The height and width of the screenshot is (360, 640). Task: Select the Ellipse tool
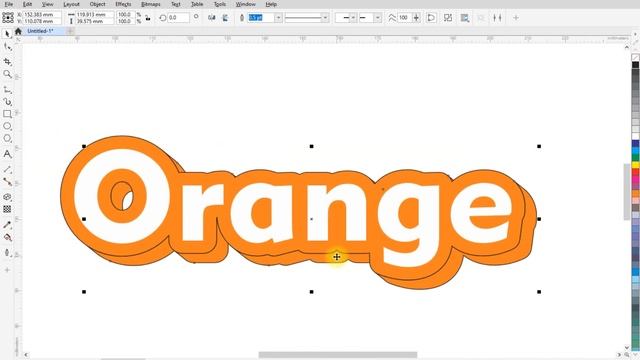tap(7, 126)
